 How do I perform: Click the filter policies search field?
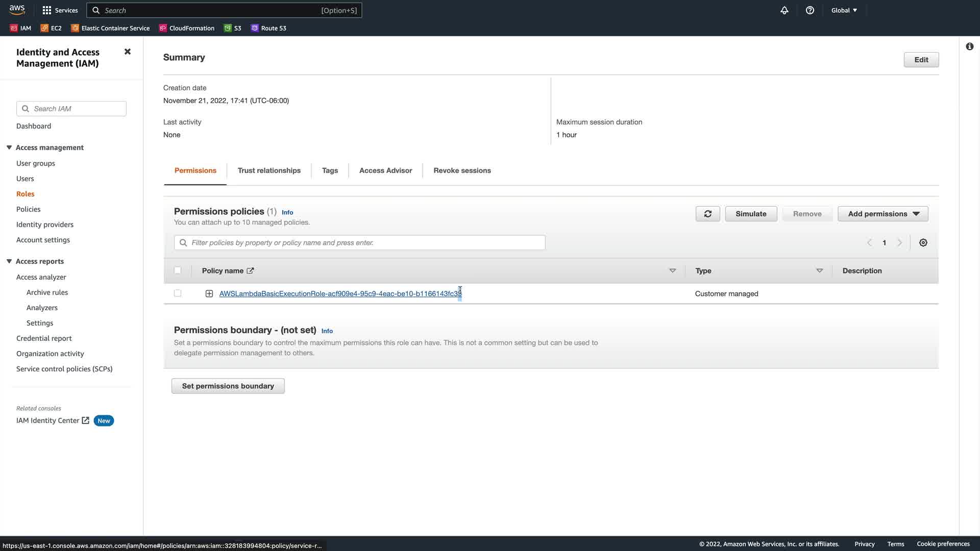pos(359,243)
